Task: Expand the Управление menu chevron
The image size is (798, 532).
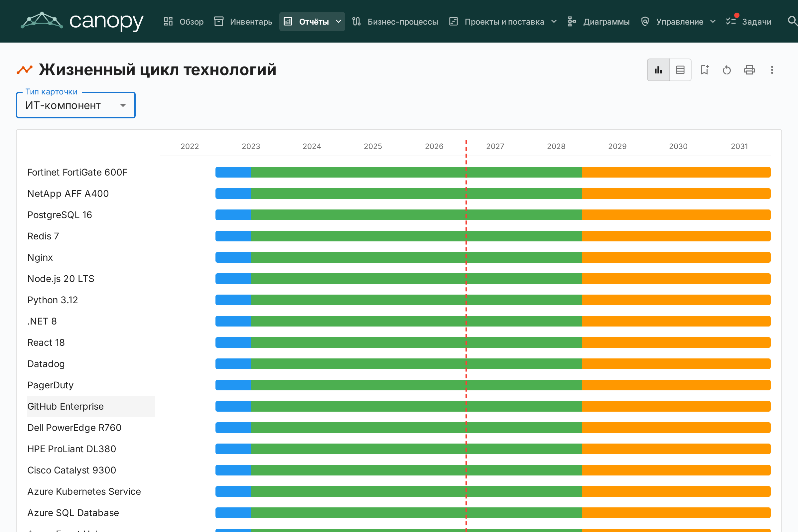Action: pos(713,22)
